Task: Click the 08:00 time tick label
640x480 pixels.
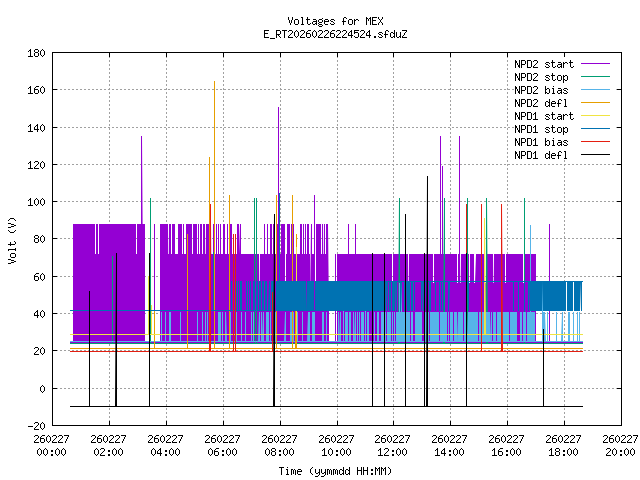Action: (279, 452)
